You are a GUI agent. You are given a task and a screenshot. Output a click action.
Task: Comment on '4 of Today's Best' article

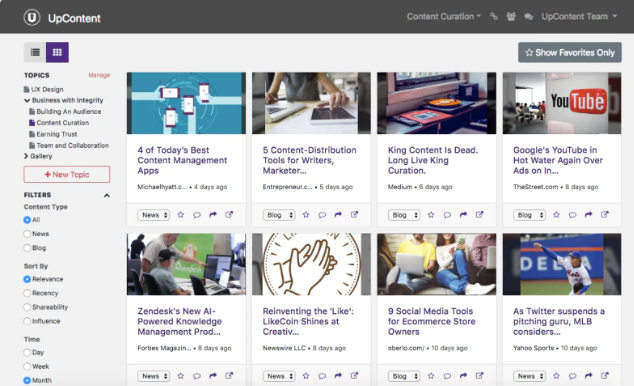point(197,215)
